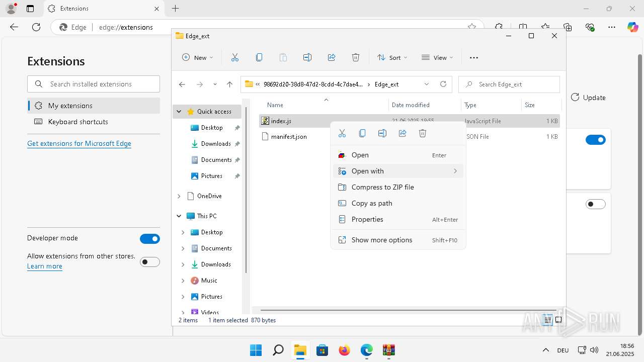Click the Up directory arrow in Explorer

tap(230, 84)
